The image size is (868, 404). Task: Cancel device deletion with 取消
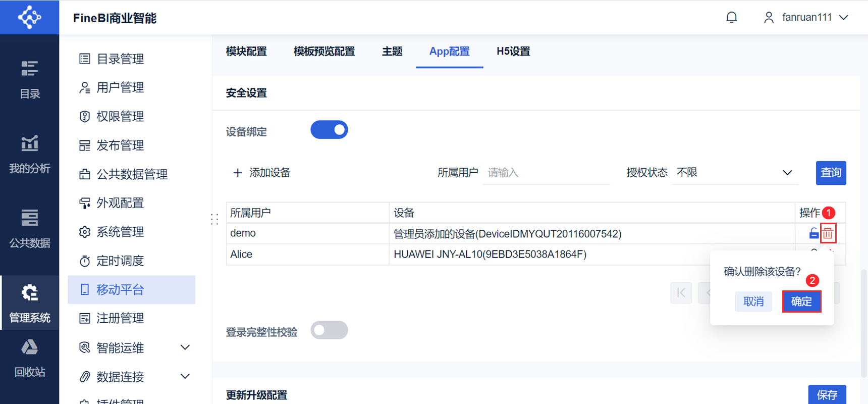[753, 301]
